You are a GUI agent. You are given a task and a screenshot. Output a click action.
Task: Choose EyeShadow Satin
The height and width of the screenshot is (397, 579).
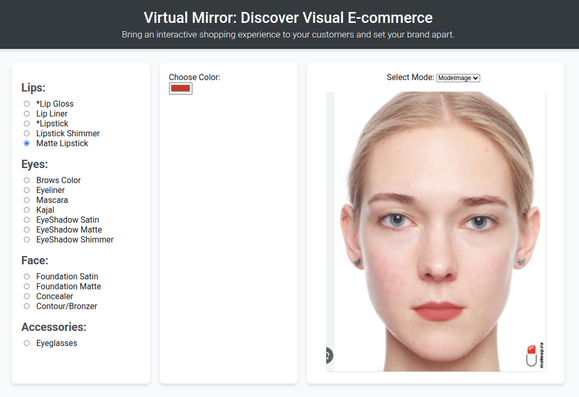(x=27, y=220)
